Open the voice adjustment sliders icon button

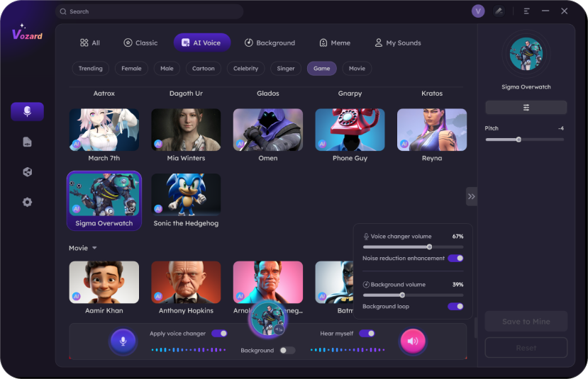[526, 108]
